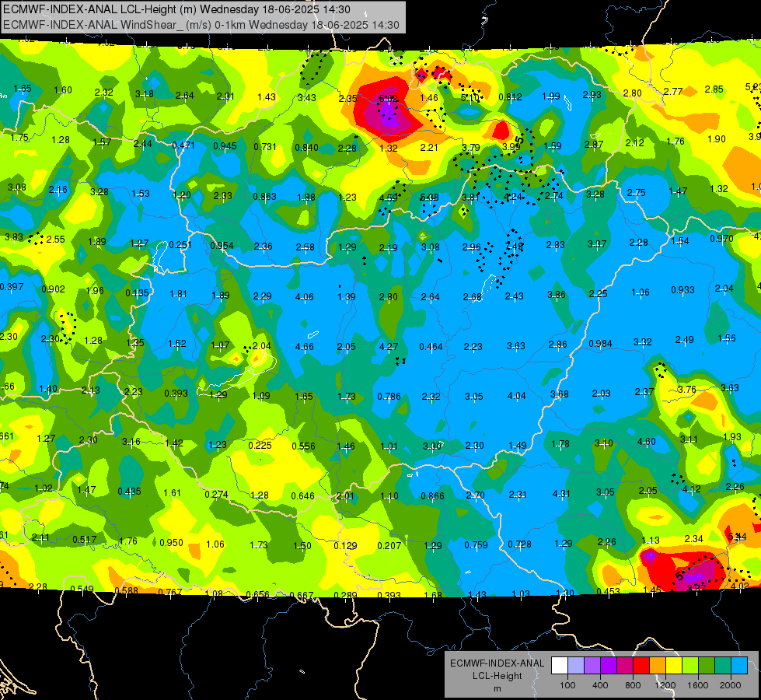This screenshot has width=761, height=700.
Task: Click the map value 0.984
Action: point(600,344)
